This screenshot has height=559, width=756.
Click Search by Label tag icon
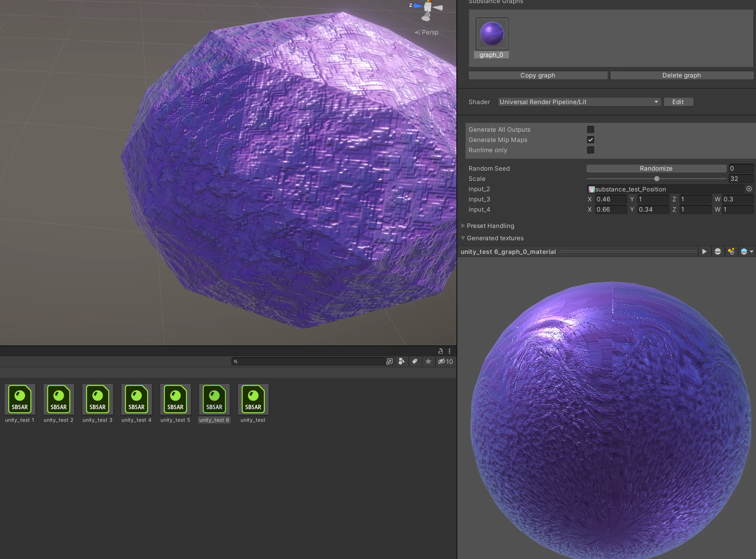[x=415, y=361]
